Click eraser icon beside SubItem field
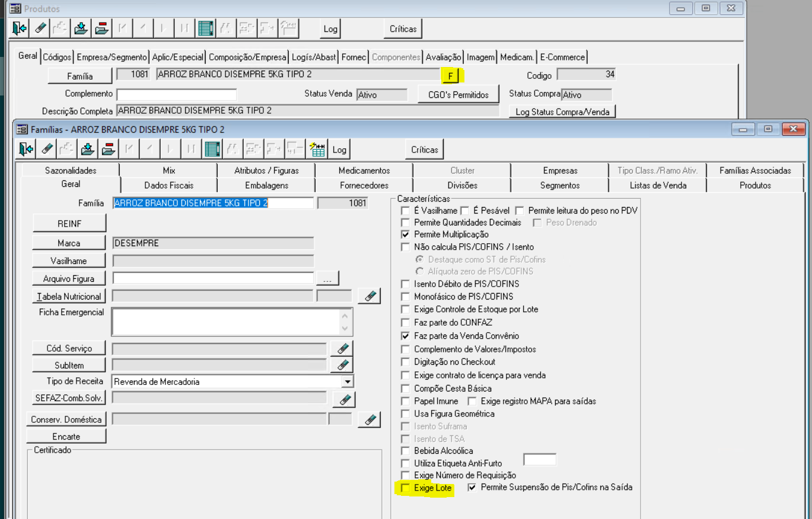This screenshot has height=519, width=812. point(343,365)
